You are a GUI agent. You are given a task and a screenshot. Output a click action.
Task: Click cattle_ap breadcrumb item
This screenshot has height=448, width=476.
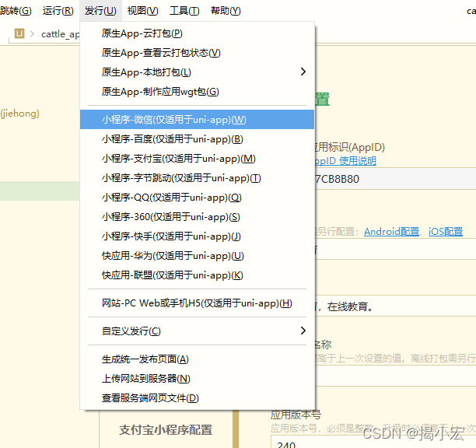(x=61, y=34)
